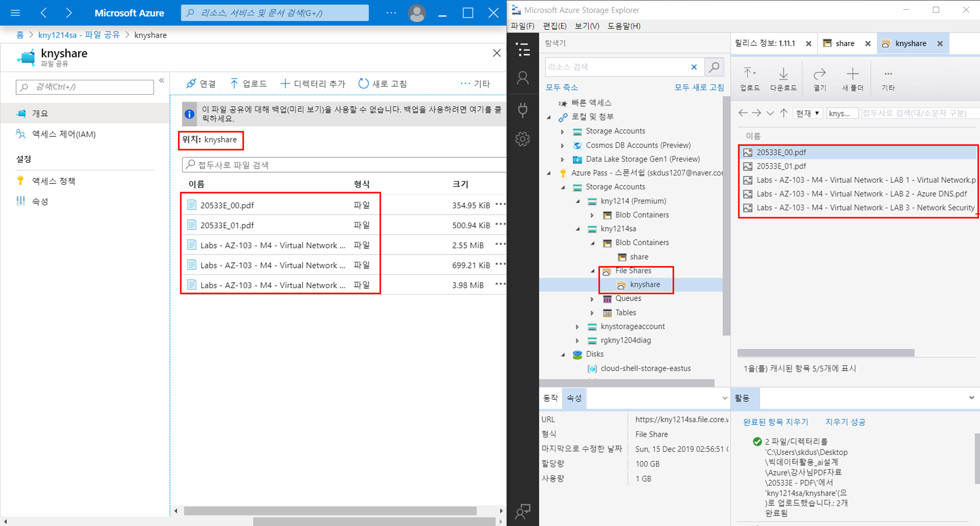
Task: Open the 기타 overflow in Azure toolbar
Action: (475, 84)
